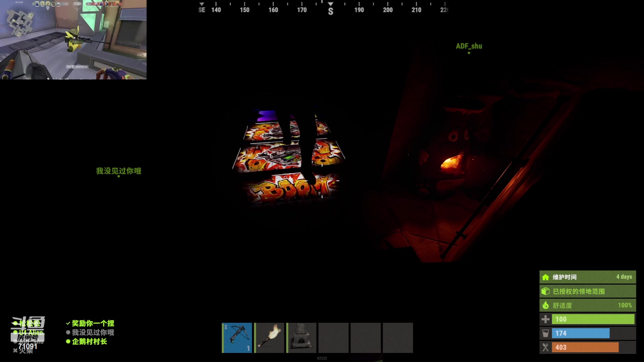The height and width of the screenshot is (362, 644).
Task: Click the 舒适度 comfort label
Action: click(562, 305)
